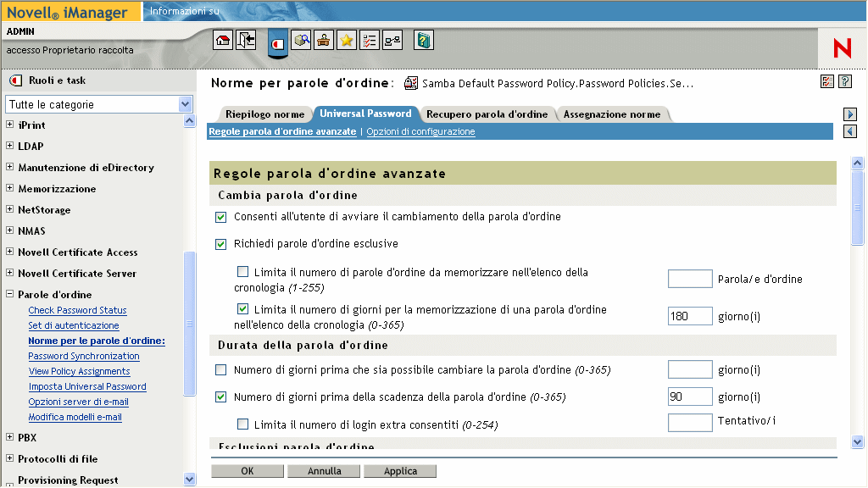Click the Applica button
This screenshot has height=488, width=868.
(x=400, y=470)
